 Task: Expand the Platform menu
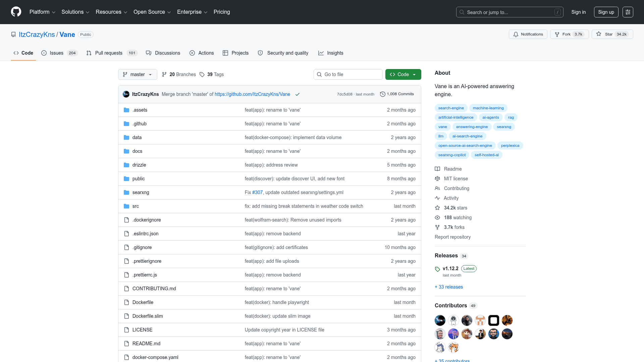(x=42, y=12)
